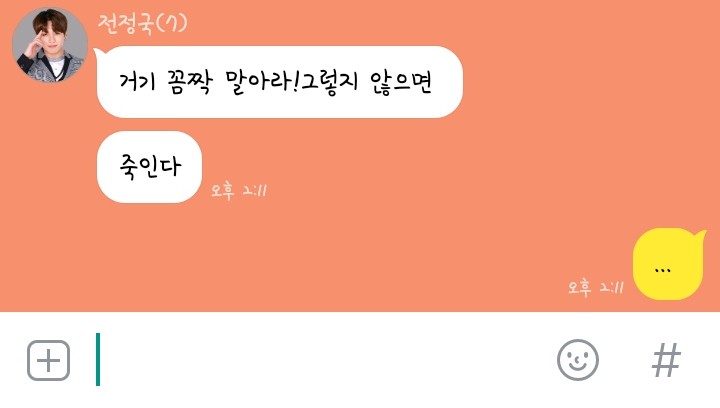
Task: Click the teal text cursor in input bar
Action: point(98,359)
